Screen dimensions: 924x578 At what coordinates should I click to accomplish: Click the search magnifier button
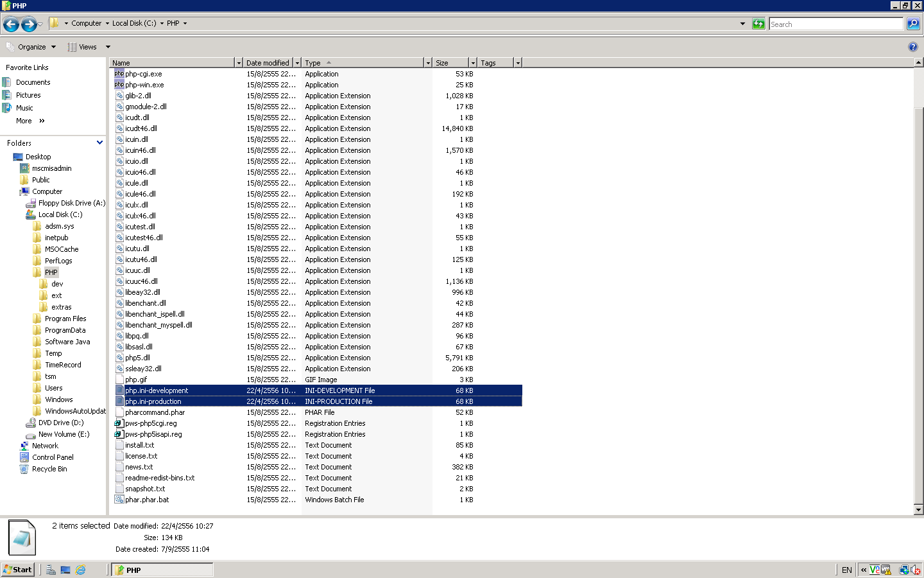click(x=913, y=24)
